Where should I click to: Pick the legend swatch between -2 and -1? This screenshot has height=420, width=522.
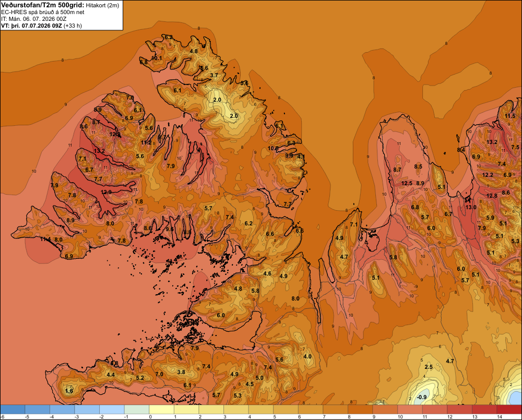pos(112,410)
